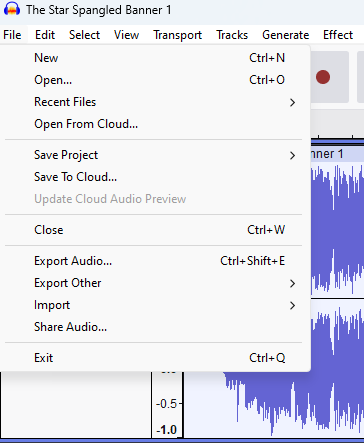Open the Effect menu
The height and width of the screenshot is (443, 364).
[338, 35]
